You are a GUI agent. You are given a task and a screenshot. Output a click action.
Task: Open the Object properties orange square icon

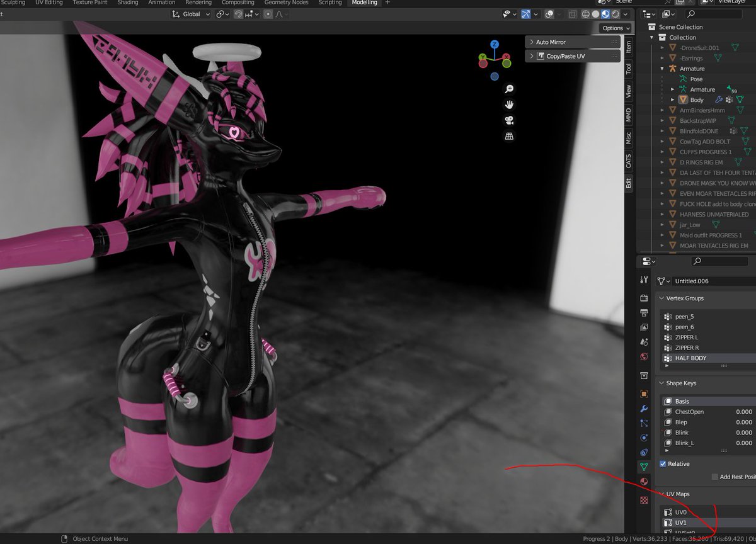[644, 394]
